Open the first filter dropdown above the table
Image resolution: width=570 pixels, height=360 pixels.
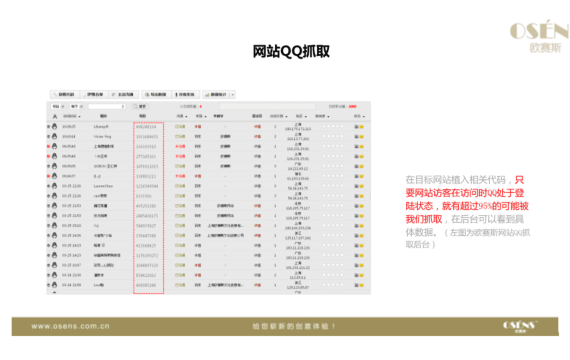[57, 106]
